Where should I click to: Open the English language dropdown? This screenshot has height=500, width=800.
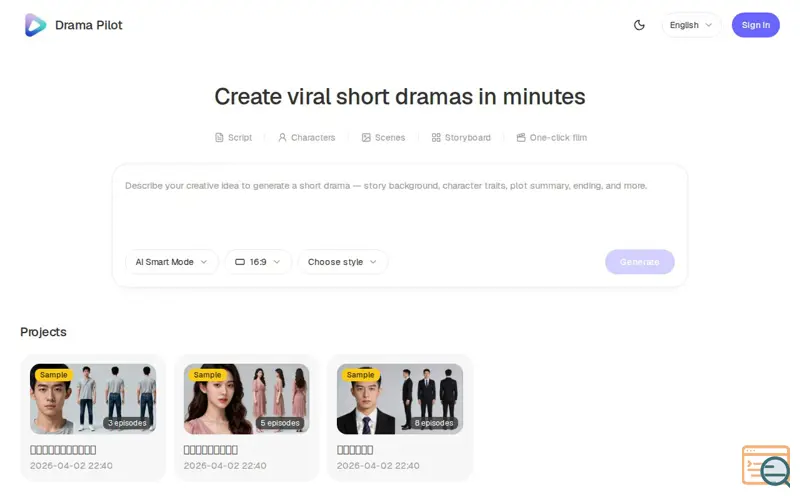click(691, 25)
